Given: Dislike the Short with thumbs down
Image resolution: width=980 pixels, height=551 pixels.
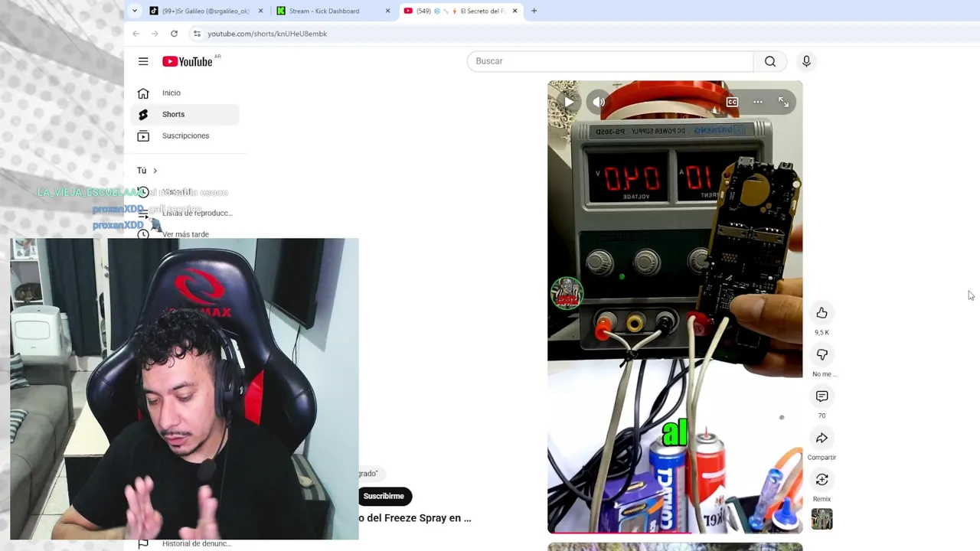Looking at the screenshot, I should [822, 354].
